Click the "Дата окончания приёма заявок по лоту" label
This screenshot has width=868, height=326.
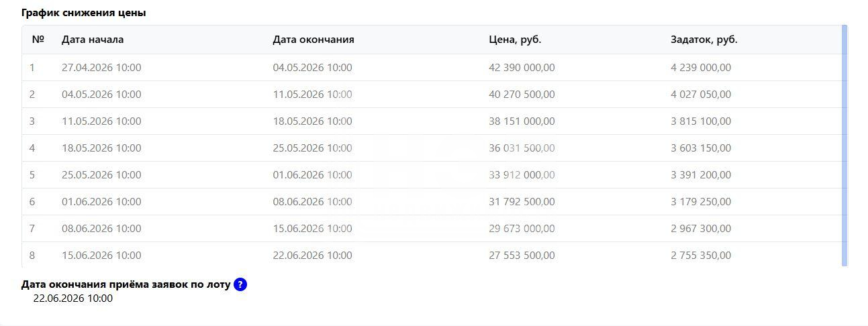(x=126, y=284)
